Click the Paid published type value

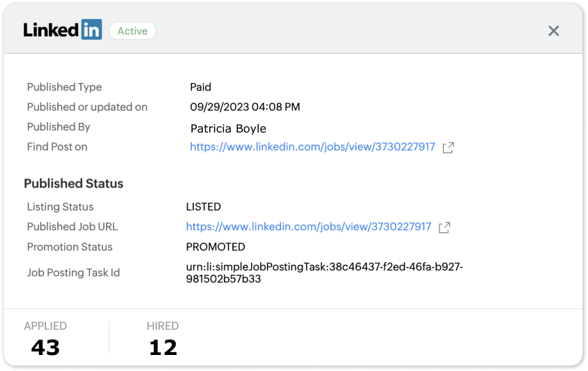point(200,87)
